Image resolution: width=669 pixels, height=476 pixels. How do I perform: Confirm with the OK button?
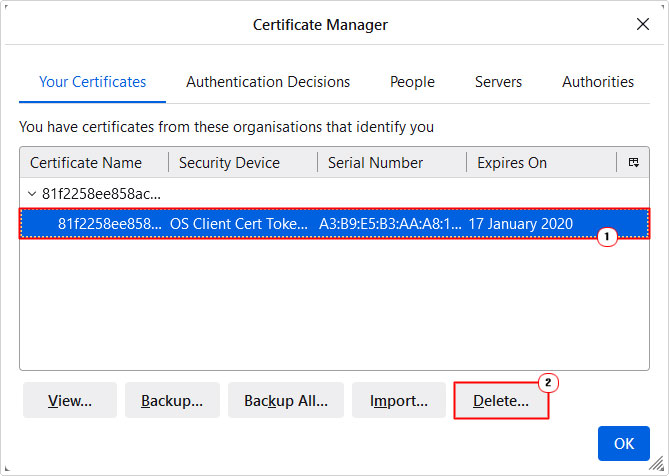(624, 444)
